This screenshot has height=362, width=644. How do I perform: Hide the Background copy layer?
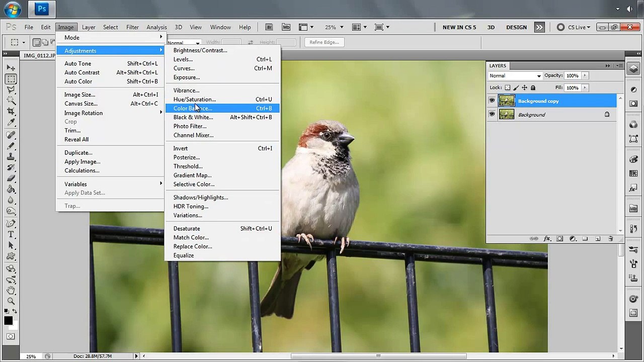coord(492,101)
